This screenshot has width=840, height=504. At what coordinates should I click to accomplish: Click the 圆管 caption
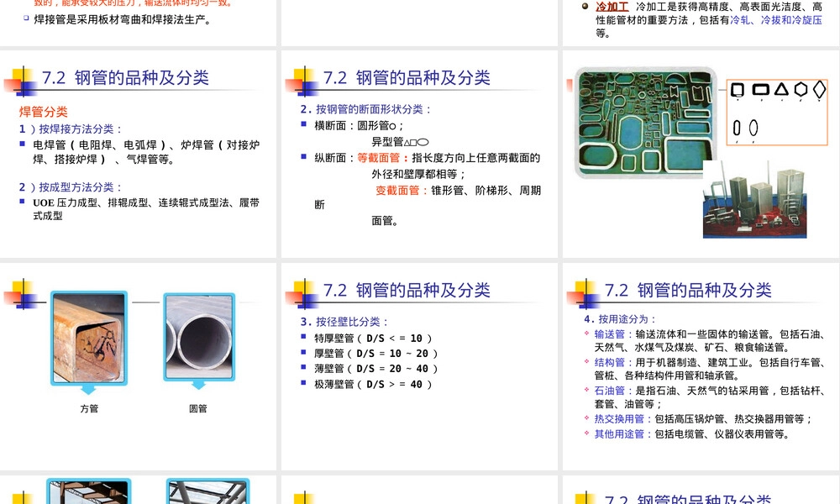coord(198,409)
